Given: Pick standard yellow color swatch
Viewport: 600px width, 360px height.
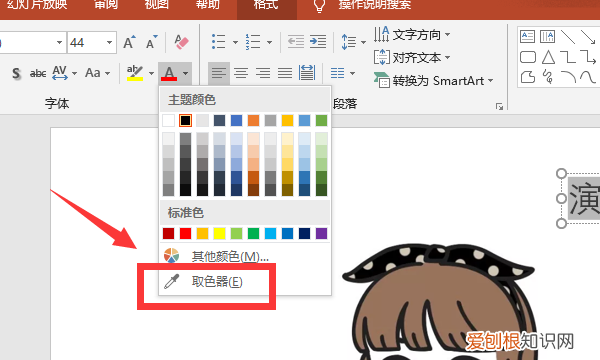Looking at the screenshot, I should pyautogui.click(x=219, y=233).
